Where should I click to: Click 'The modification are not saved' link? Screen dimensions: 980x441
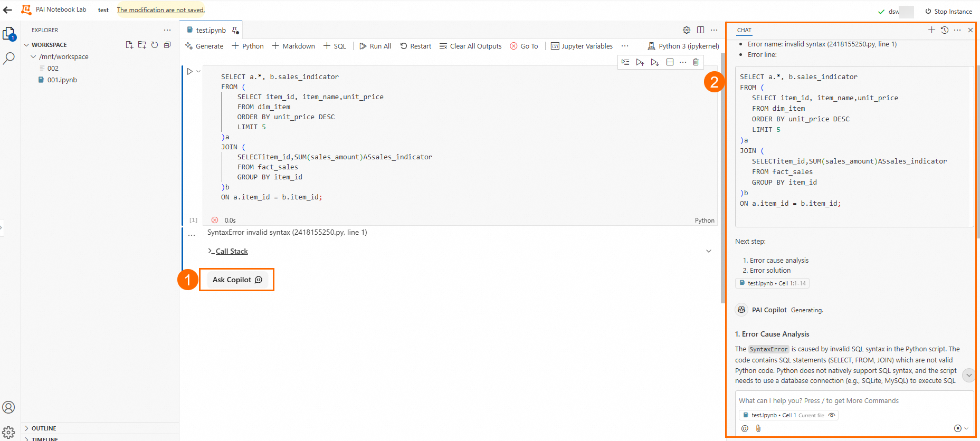161,9
